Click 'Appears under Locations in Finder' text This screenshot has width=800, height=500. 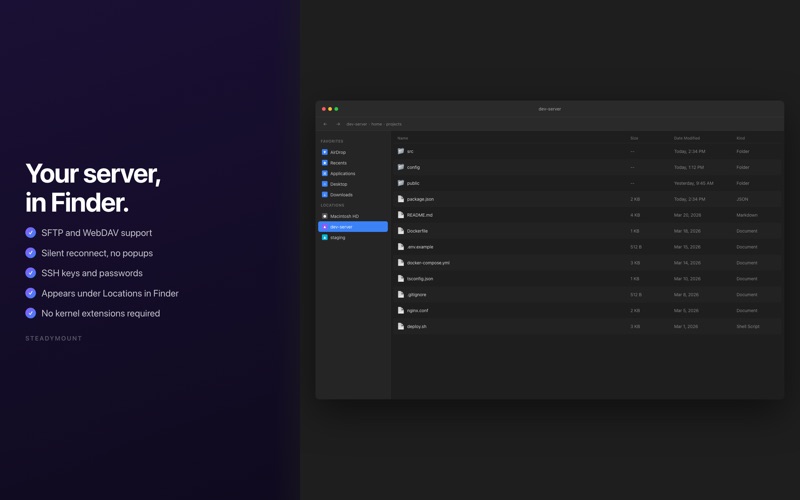tap(110, 293)
